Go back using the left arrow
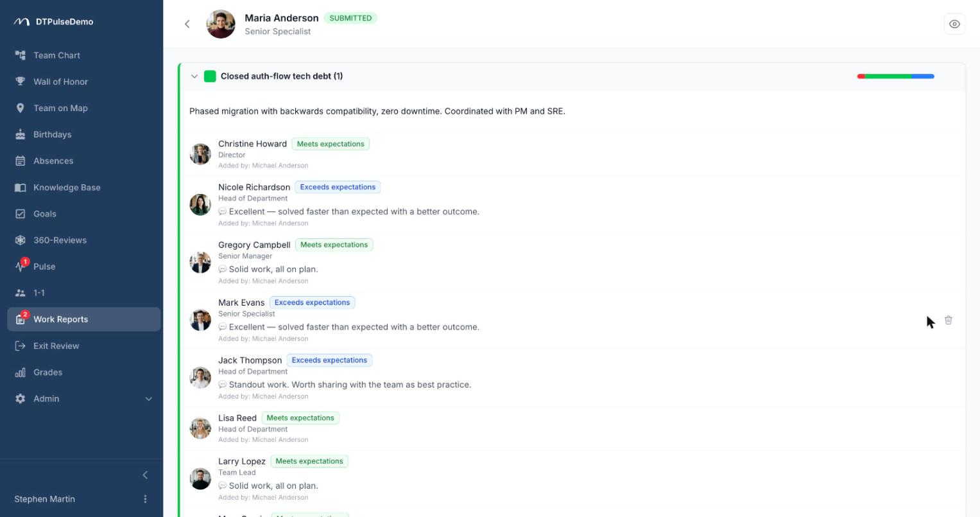The width and height of the screenshot is (980, 517). (x=187, y=24)
